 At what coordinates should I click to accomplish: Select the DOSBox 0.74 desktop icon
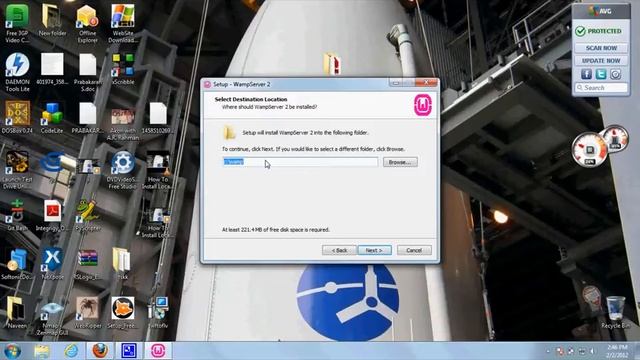point(17,118)
